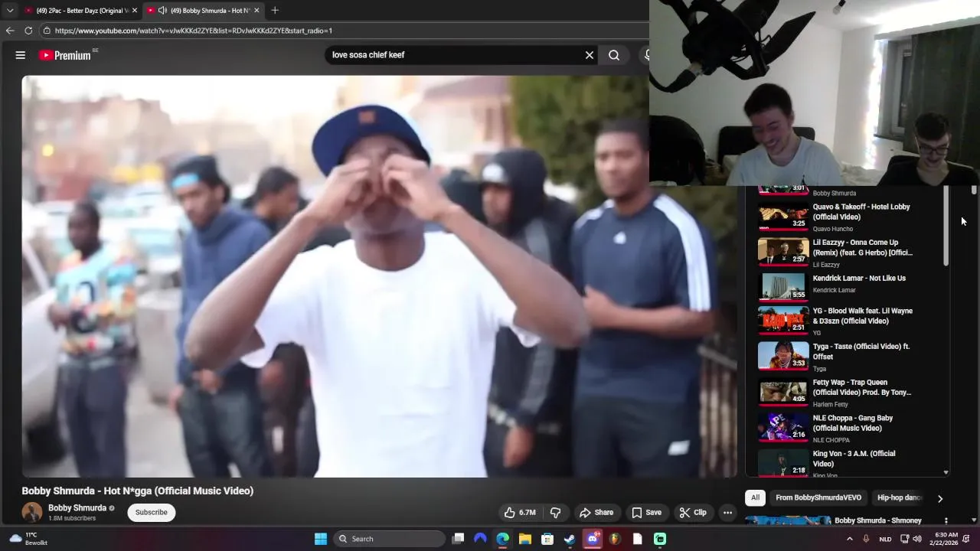Screen dimensions: 980x551
Task: Open Microsoft Edge from taskbar
Action: click(x=502, y=539)
